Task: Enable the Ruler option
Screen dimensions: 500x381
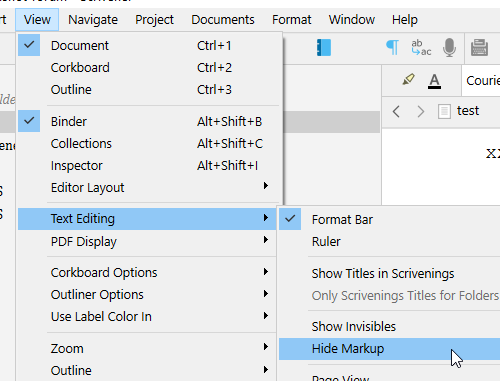Action: (389, 241)
